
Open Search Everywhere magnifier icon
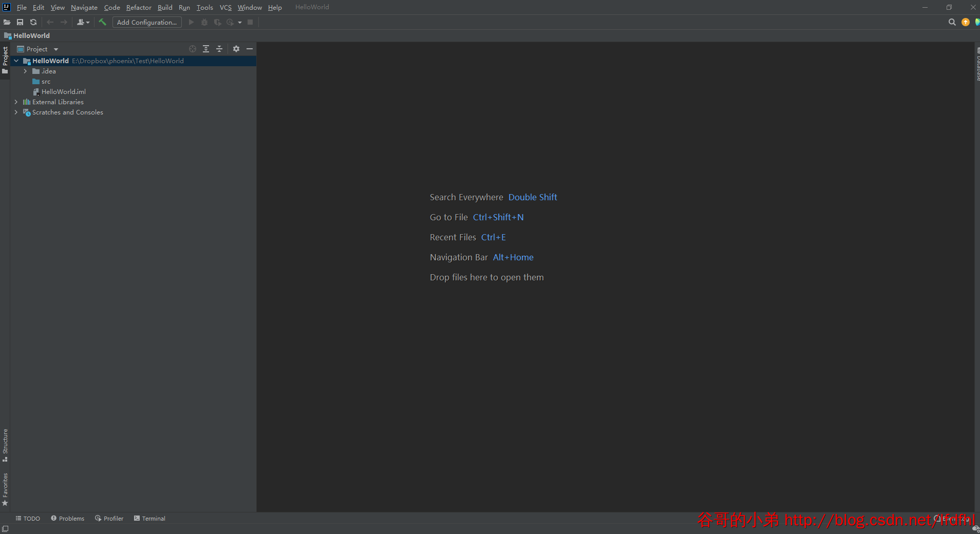coord(952,22)
